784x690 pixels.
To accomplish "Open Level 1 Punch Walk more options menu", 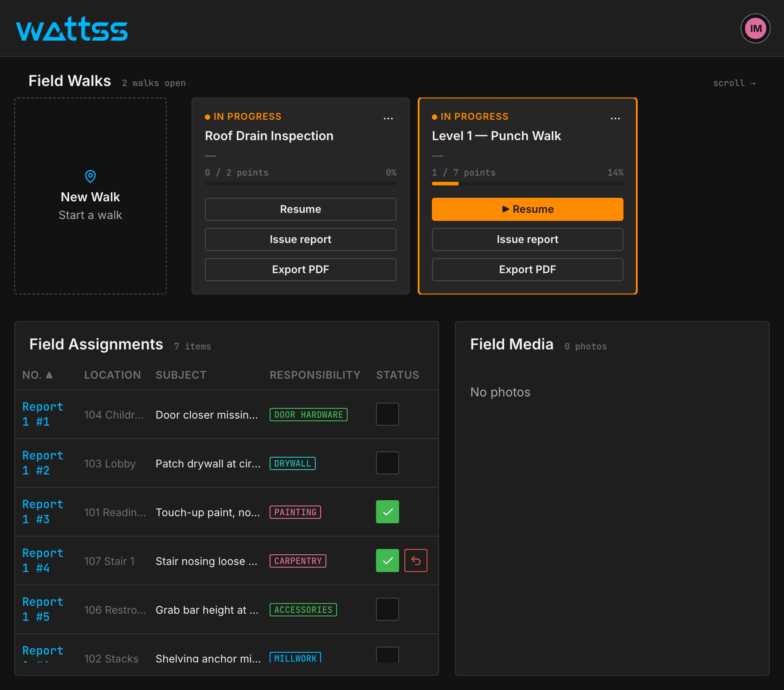I will tap(615, 118).
